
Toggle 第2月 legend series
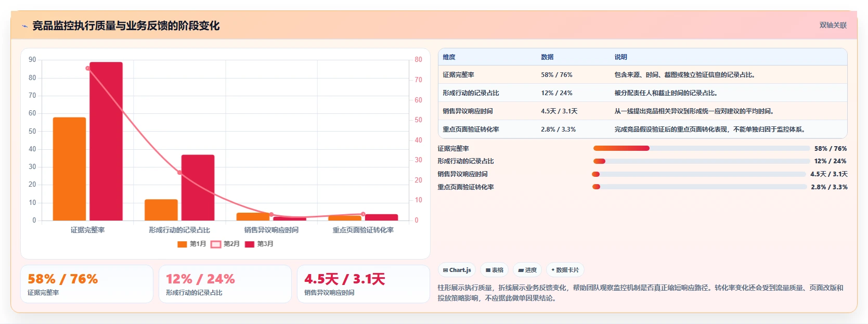[x=225, y=244]
